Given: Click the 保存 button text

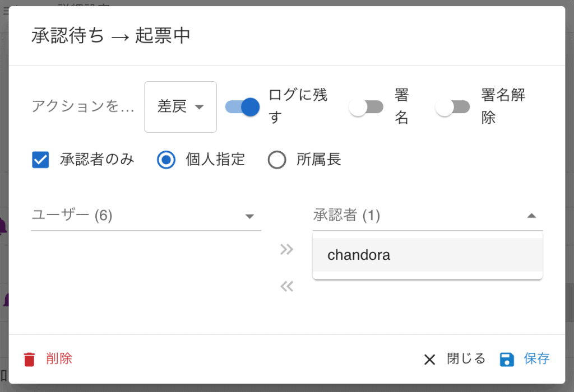Looking at the screenshot, I should tap(536, 359).
